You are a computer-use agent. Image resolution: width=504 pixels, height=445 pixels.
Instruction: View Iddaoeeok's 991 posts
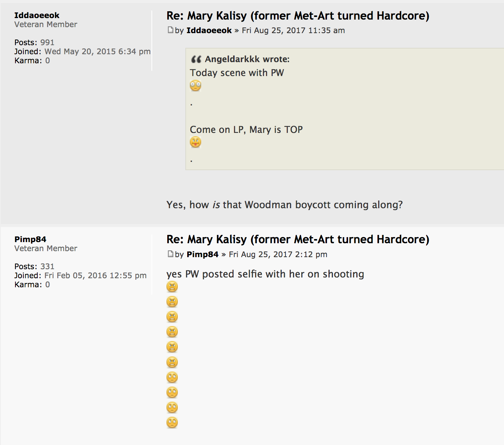click(x=47, y=43)
